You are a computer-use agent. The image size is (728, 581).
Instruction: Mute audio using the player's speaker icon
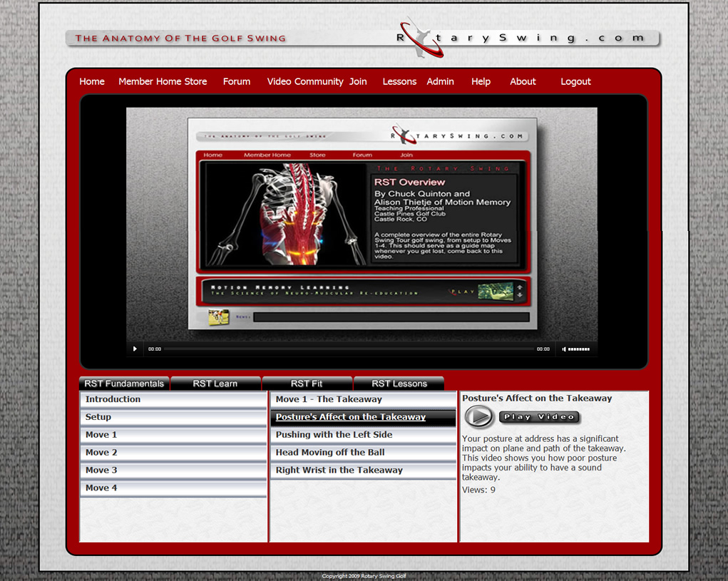click(563, 349)
